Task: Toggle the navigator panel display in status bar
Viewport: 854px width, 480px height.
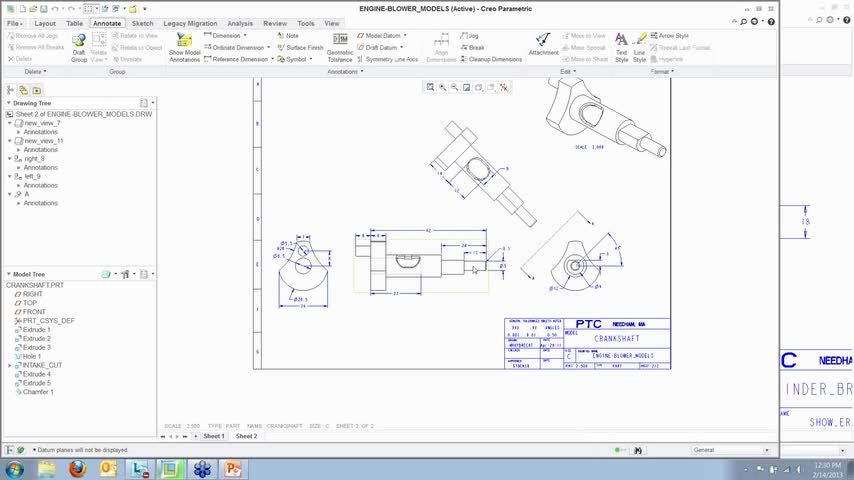Action: 9,450
